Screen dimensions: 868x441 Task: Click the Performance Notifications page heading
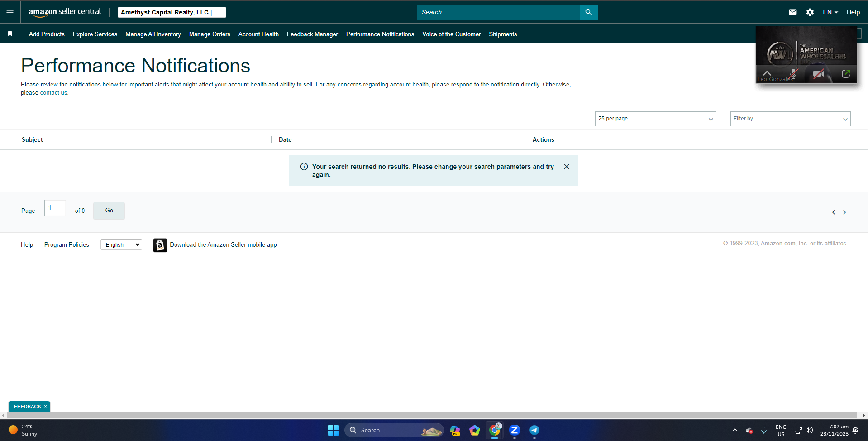[135, 66]
